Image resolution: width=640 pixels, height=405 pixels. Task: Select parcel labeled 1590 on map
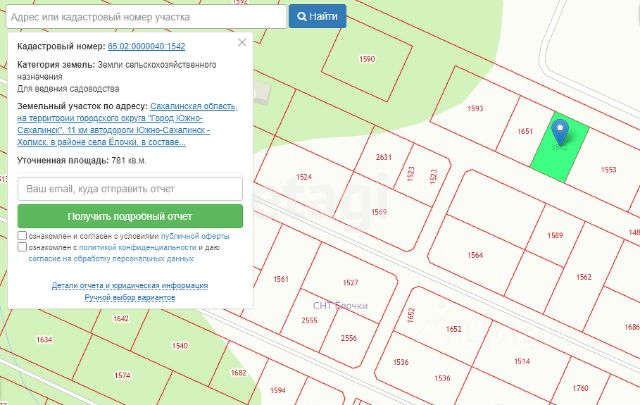(367, 59)
